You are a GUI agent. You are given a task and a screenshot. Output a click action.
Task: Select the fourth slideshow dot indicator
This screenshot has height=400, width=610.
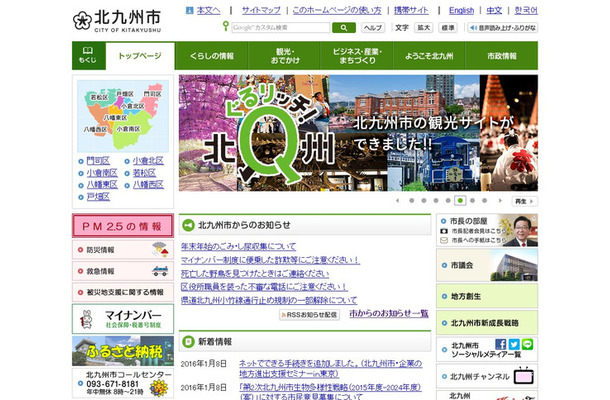tap(448, 200)
